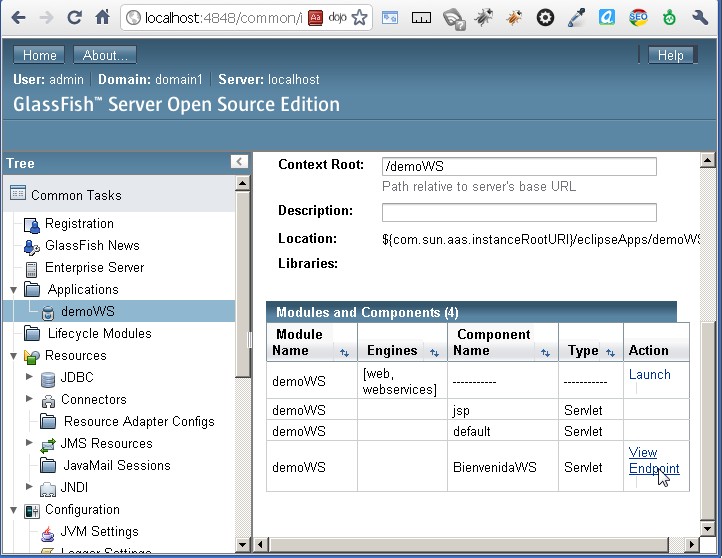Bookmark page with star icon
Viewport: 722px width, 558px height.
coord(360,18)
